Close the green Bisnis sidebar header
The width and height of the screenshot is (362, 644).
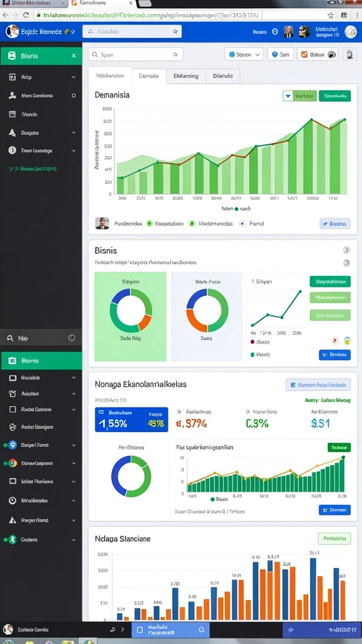point(74,56)
